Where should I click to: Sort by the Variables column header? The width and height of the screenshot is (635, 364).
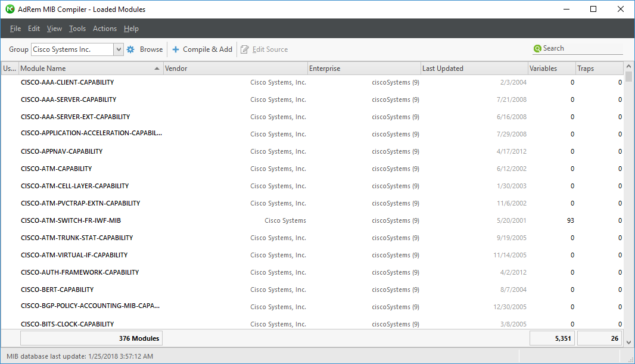coord(552,69)
